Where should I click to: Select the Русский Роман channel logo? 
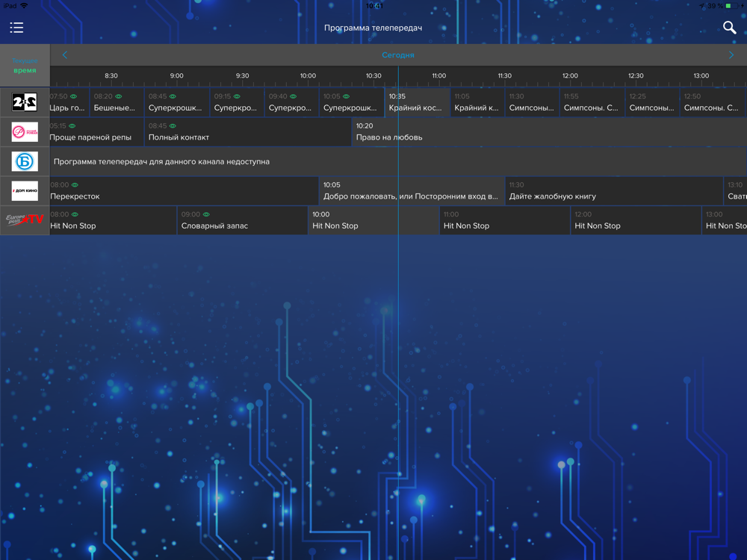(x=25, y=132)
